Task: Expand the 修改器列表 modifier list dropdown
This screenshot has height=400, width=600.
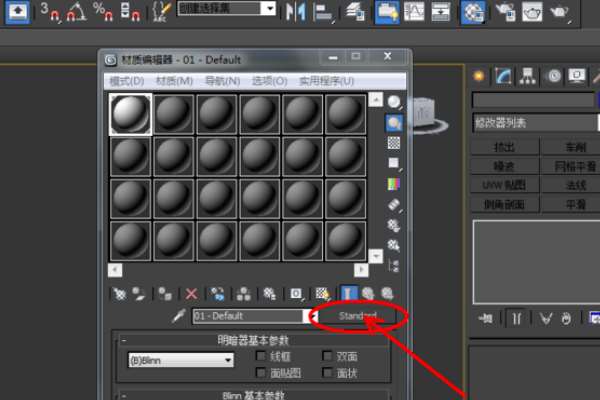Action: 535,123
